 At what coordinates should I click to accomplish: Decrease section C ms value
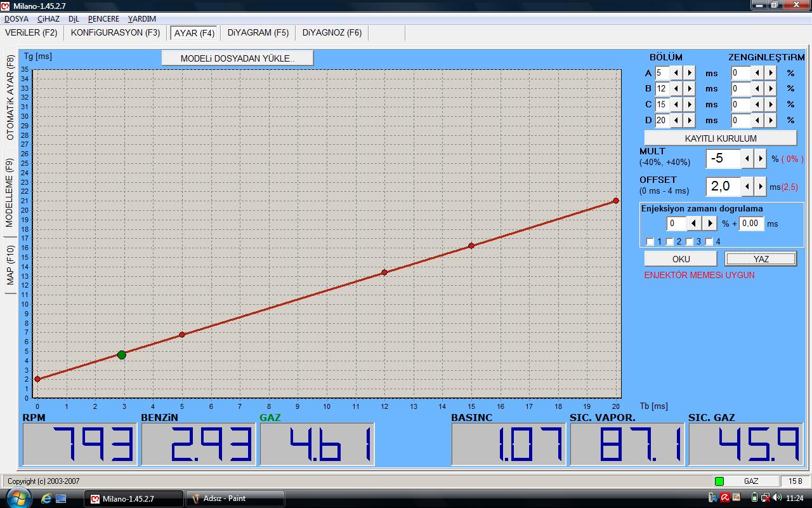click(x=676, y=104)
